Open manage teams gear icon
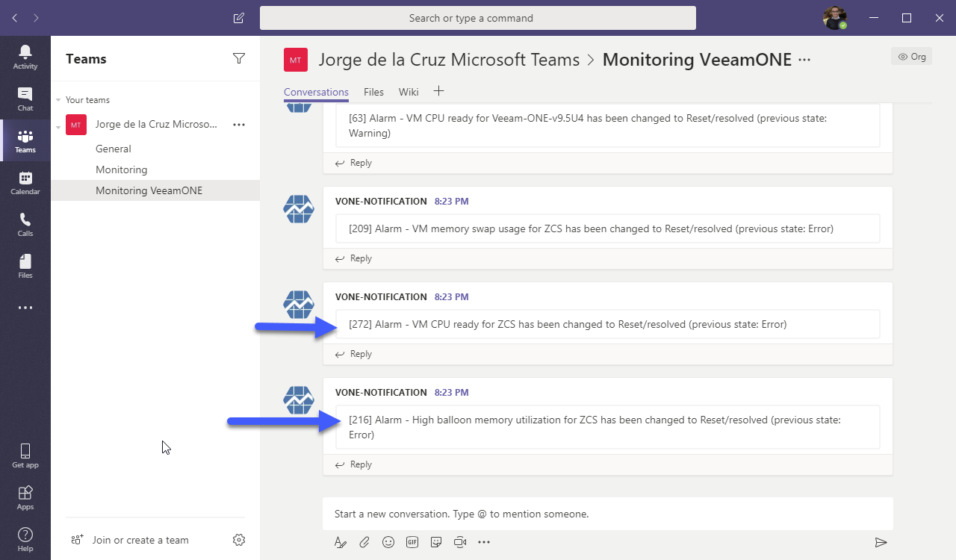The height and width of the screenshot is (560, 956). pyautogui.click(x=239, y=540)
